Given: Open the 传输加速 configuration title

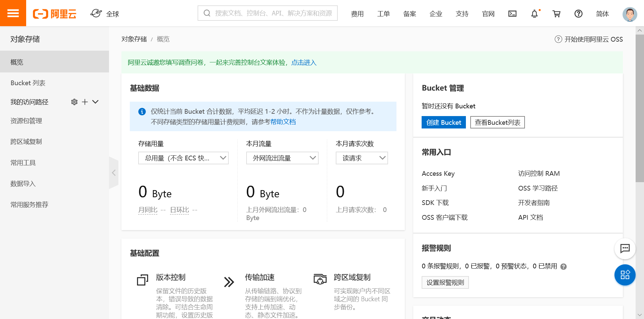Looking at the screenshot, I should tap(260, 277).
